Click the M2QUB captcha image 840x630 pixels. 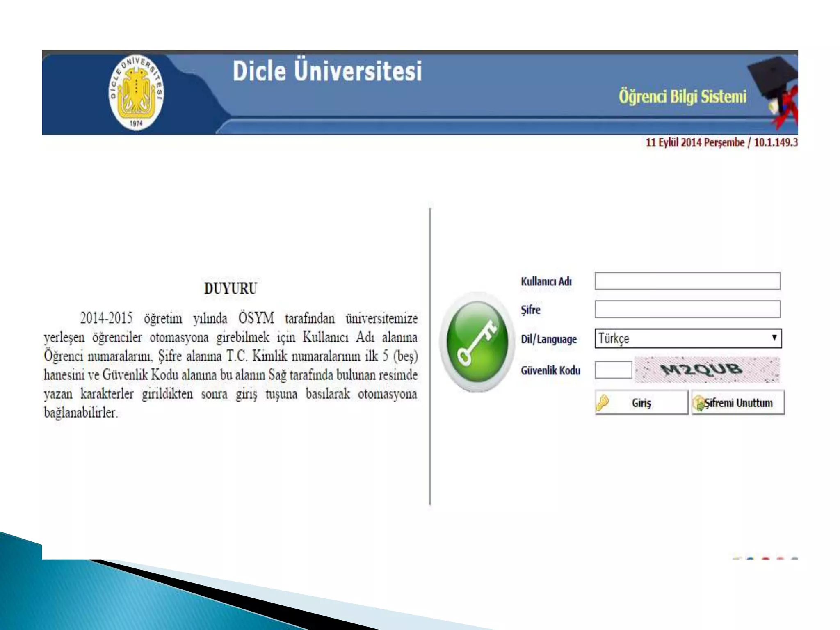706,370
